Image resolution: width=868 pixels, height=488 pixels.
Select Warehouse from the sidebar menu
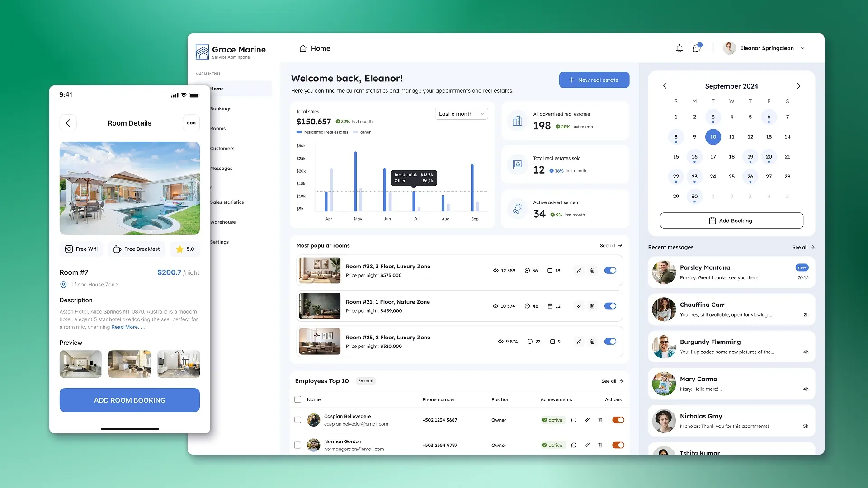223,222
